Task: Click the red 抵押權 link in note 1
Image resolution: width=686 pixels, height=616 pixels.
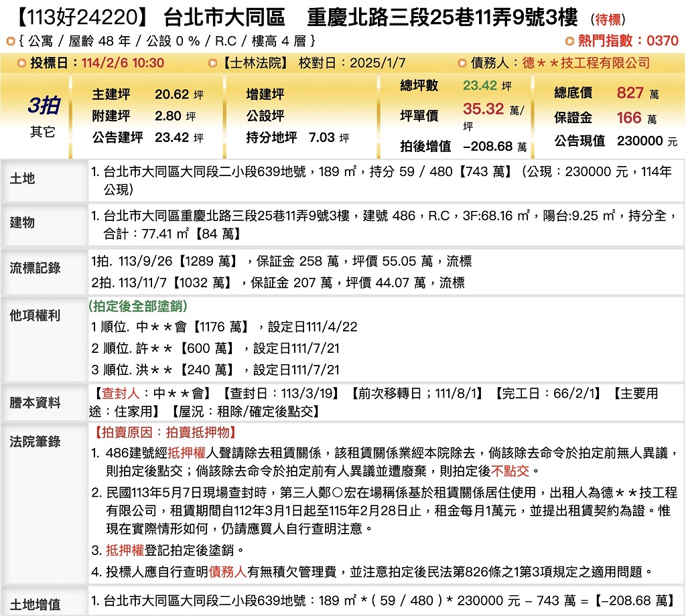Action: pos(190,453)
